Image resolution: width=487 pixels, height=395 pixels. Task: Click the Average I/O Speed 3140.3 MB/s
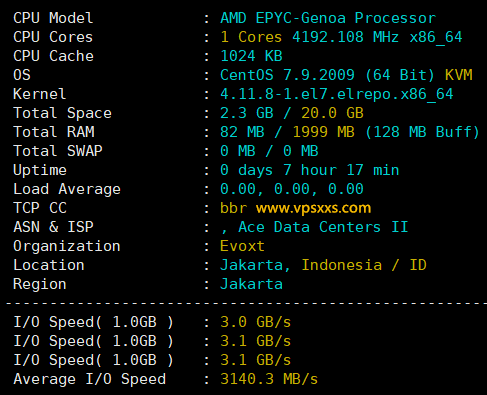(x=269, y=379)
